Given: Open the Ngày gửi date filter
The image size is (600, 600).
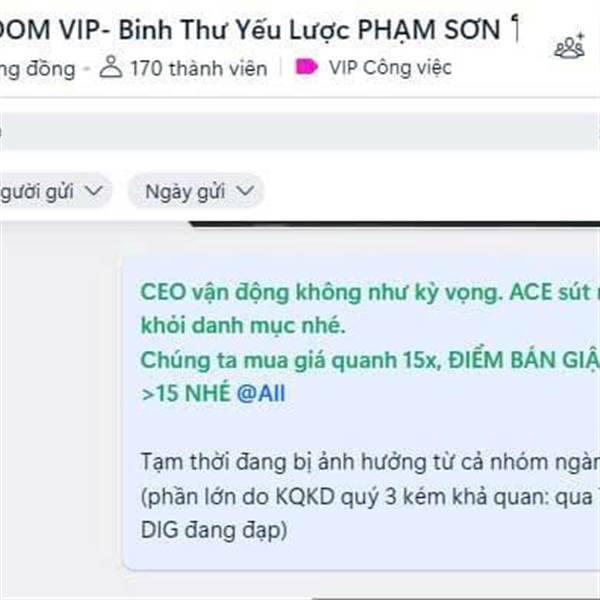Looking at the screenshot, I should [x=196, y=191].
